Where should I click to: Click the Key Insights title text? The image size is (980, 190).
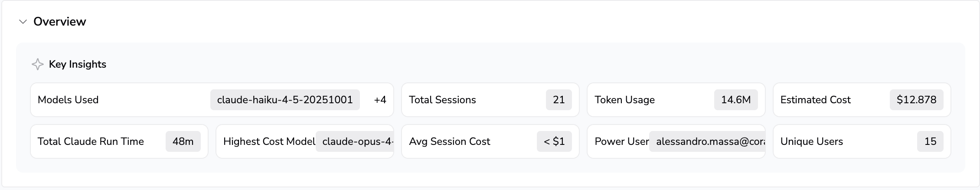coord(78,64)
